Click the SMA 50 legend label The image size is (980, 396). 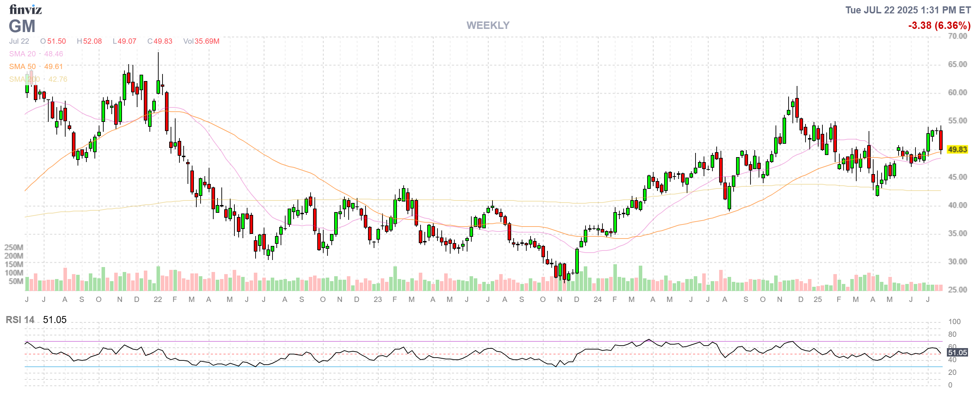pos(22,67)
